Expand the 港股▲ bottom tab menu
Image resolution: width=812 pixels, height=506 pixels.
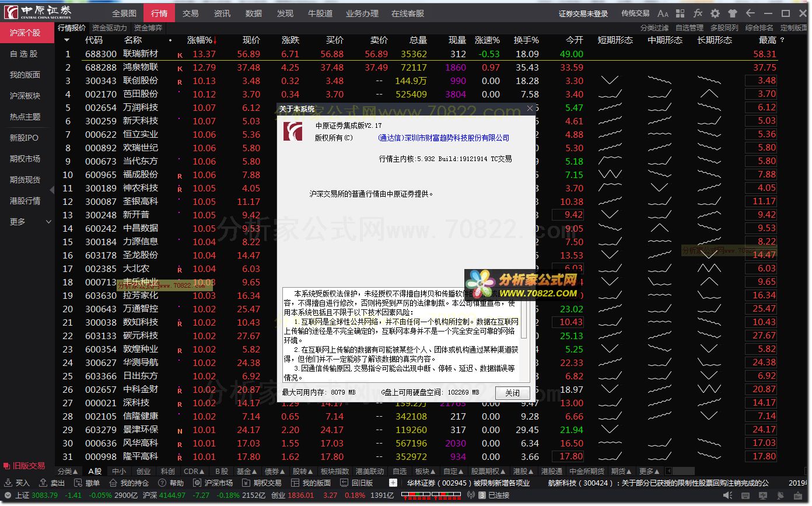click(522, 471)
